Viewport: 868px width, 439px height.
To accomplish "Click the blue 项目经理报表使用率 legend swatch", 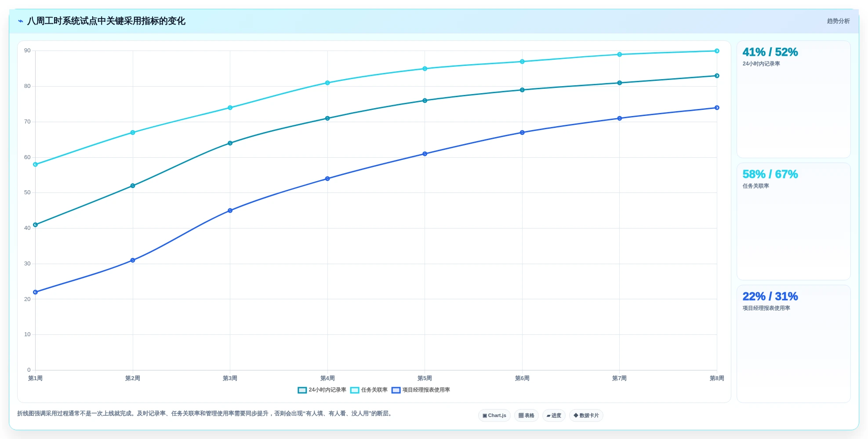I will [x=396, y=390].
